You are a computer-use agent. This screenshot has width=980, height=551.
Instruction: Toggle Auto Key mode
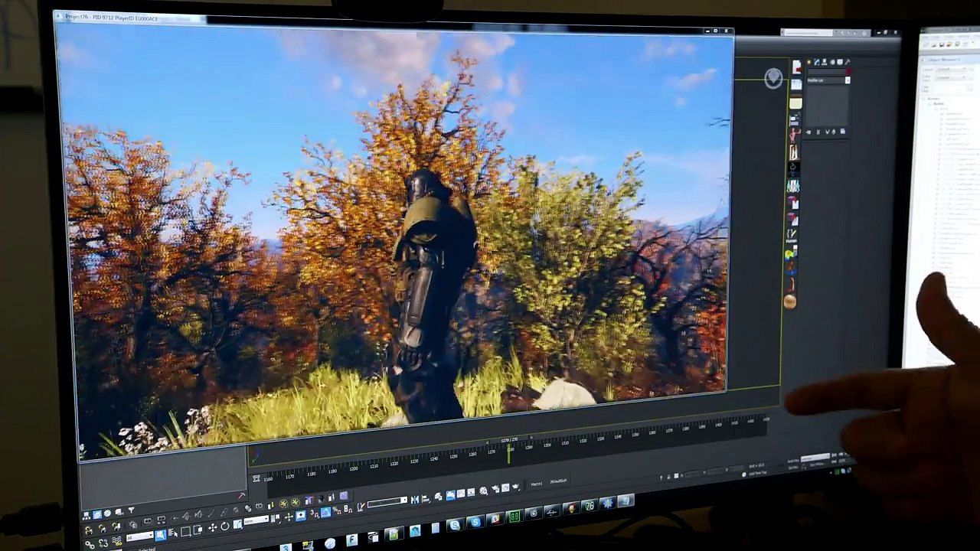tap(792, 461)
